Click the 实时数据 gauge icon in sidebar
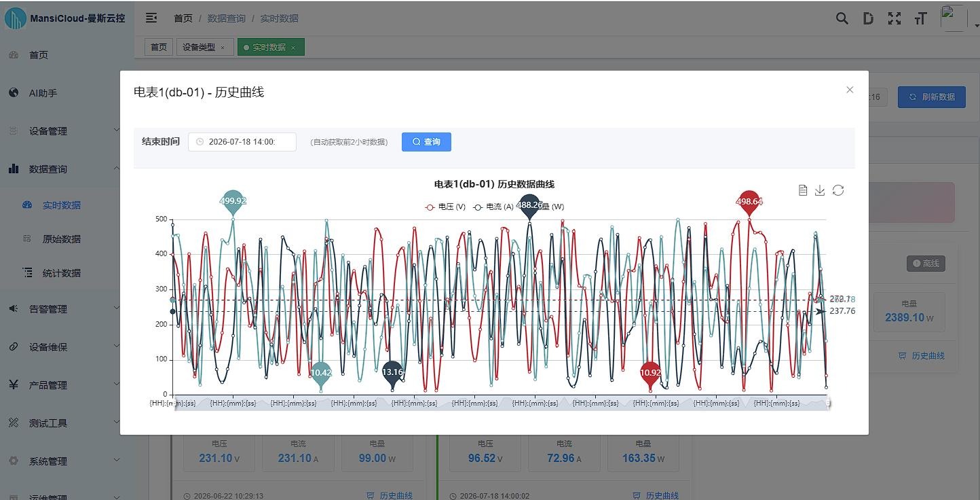980x500 pixels. click(27, 205)
